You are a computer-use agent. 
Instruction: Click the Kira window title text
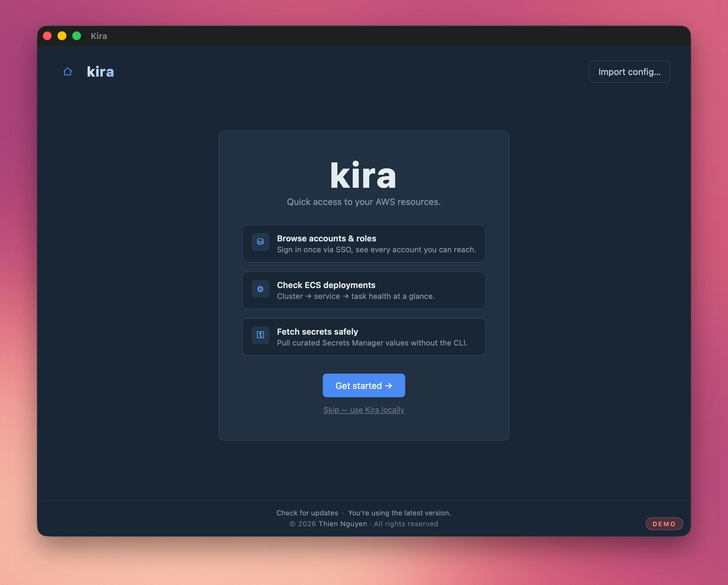99,36
